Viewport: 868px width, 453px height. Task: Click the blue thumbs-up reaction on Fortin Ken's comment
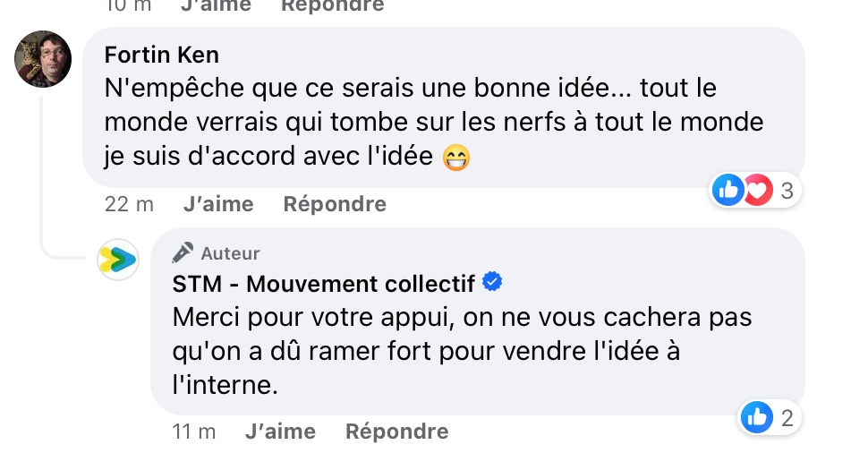coord(728,190)
